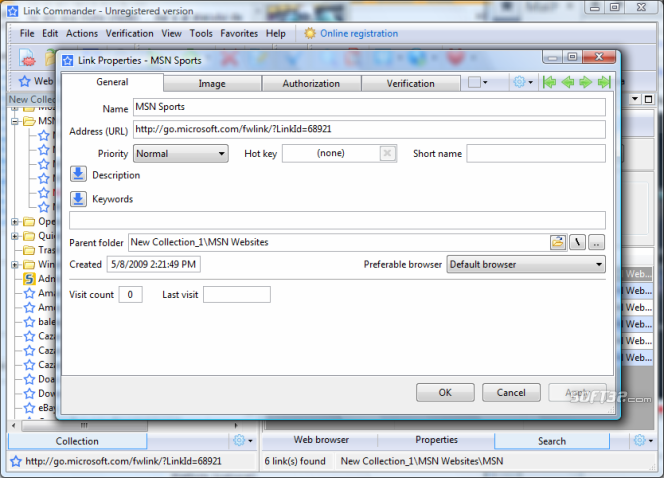Clear hot key with X button
The width and height of the screenshot is (664, 478).
[x=387, y=153]
